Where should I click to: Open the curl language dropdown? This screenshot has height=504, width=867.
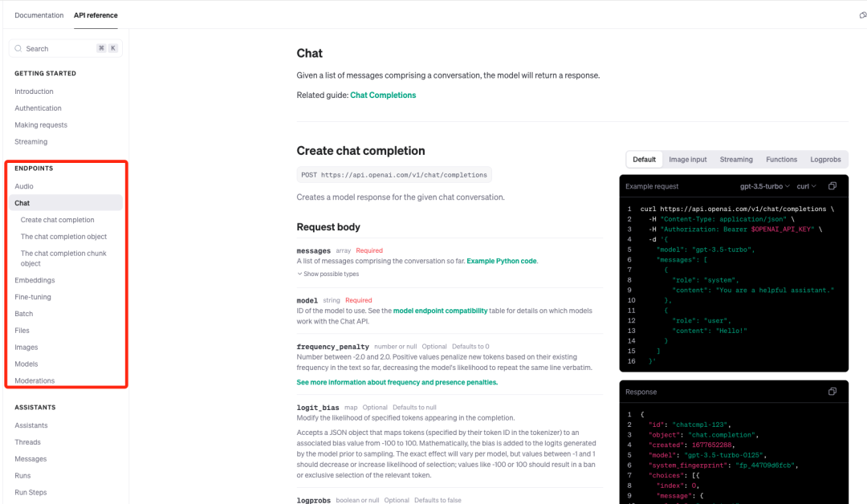[806, 186]
